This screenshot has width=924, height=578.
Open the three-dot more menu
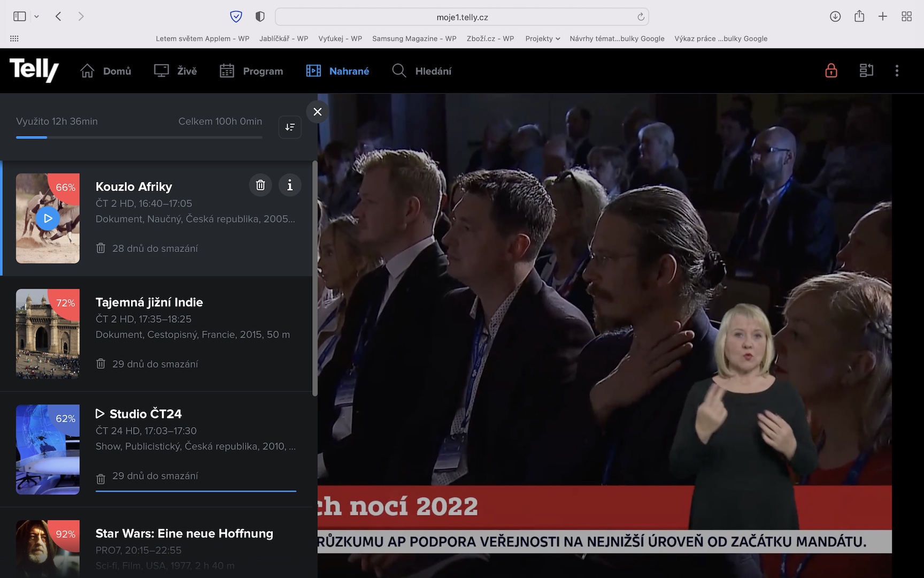coord(897,71)
